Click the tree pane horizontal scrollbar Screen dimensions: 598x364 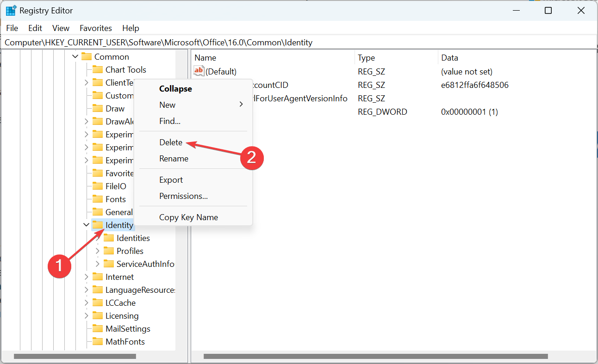click(x=75, y=357)
